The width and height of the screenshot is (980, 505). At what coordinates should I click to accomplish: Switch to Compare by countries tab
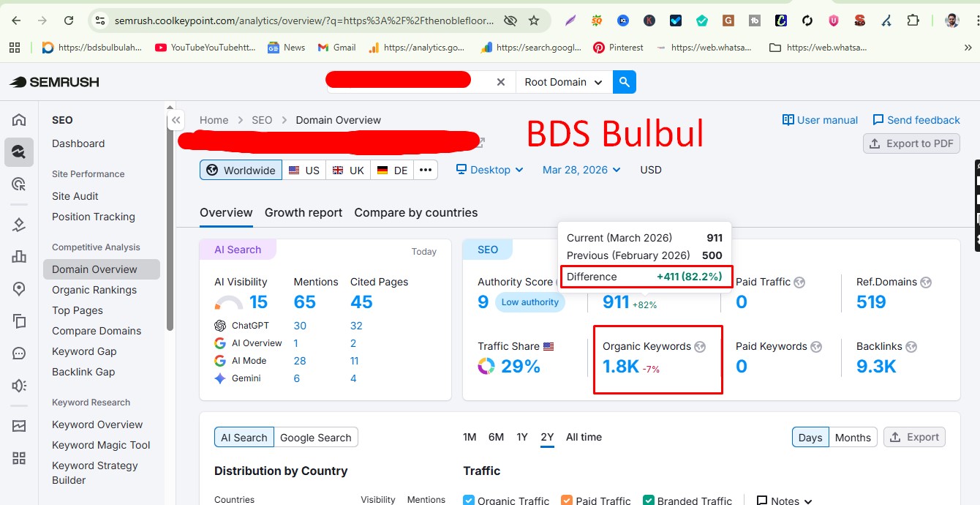(x=416, y=213)
